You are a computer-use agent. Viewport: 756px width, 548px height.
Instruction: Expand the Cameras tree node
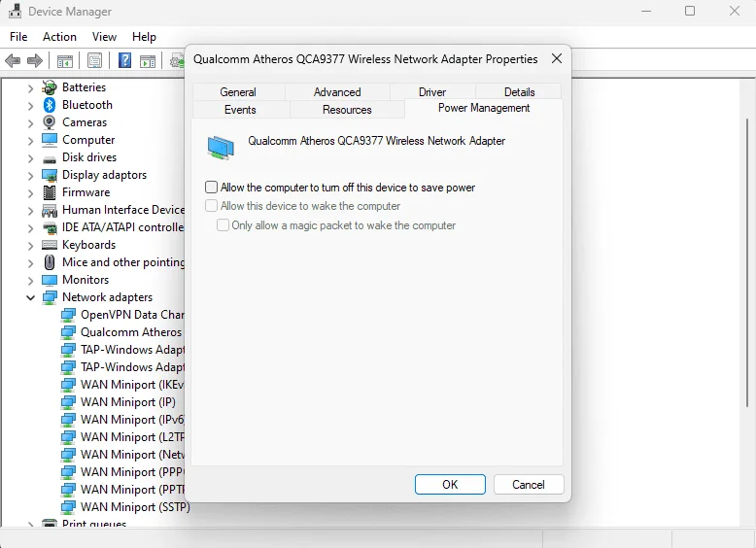(30, 123)
